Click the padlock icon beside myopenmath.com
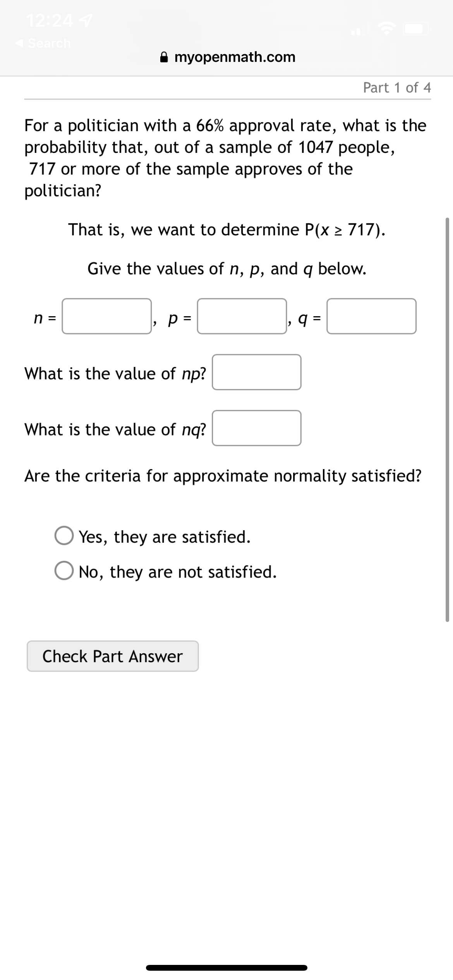453x980 pixels. (x=165, y=57)
